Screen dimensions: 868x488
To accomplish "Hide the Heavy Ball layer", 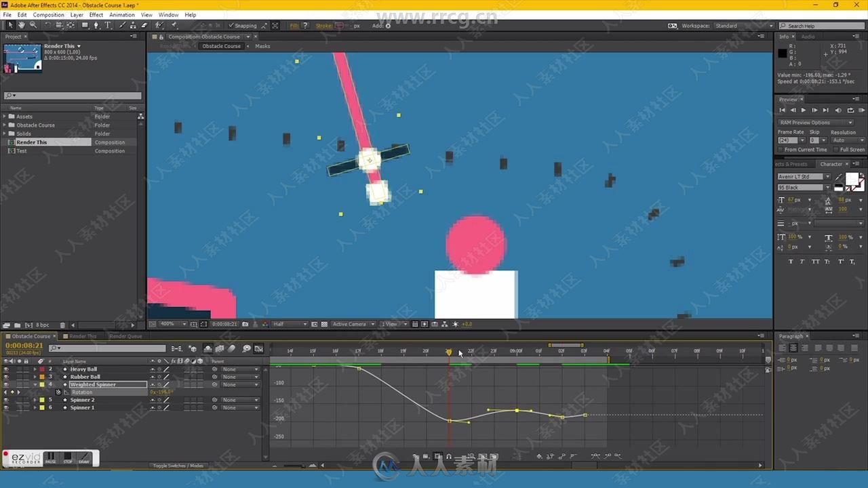I will pos(6,369).
